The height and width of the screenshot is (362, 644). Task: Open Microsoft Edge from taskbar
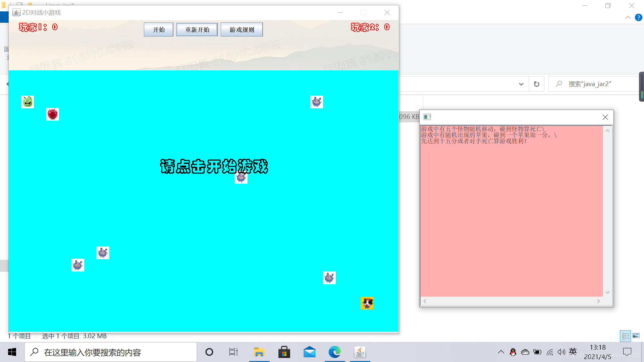tap(335, 352)
